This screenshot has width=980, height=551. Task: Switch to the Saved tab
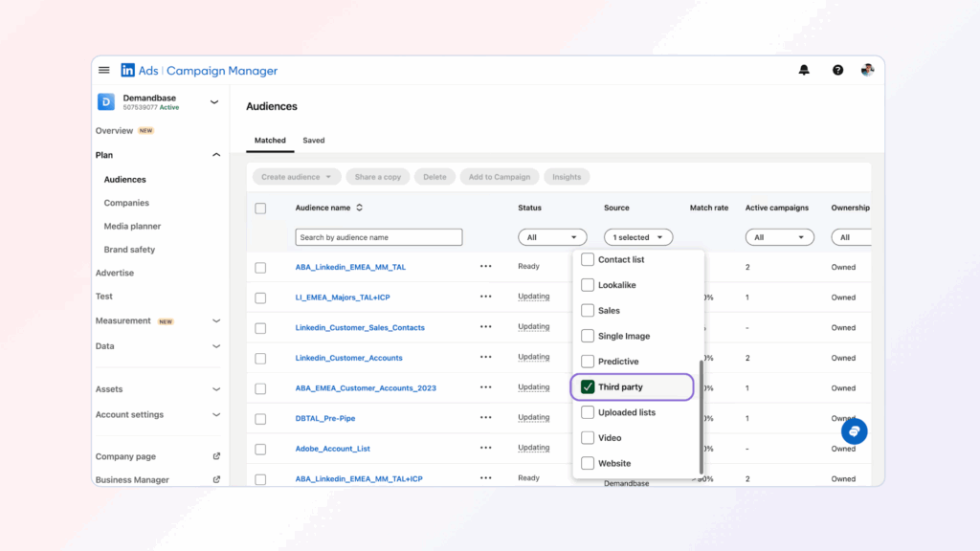(x=314, y=141)
